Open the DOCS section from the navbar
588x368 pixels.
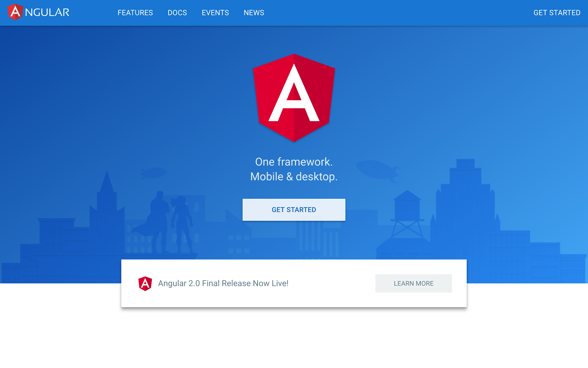coord(177,13)
